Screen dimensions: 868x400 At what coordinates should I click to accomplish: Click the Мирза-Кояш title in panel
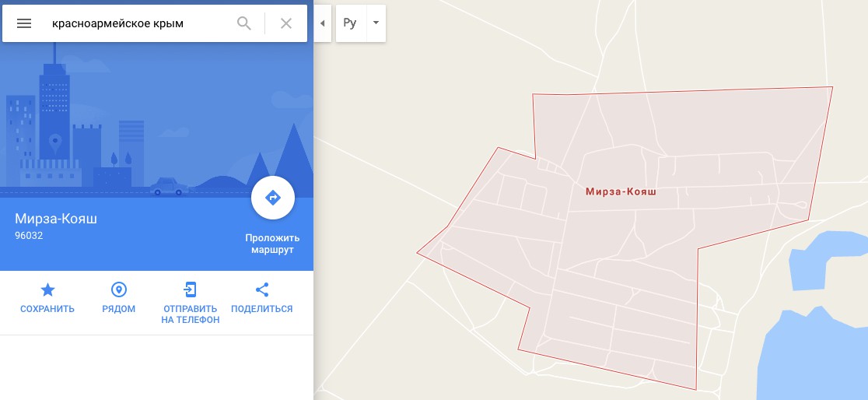tap(56, 219)
